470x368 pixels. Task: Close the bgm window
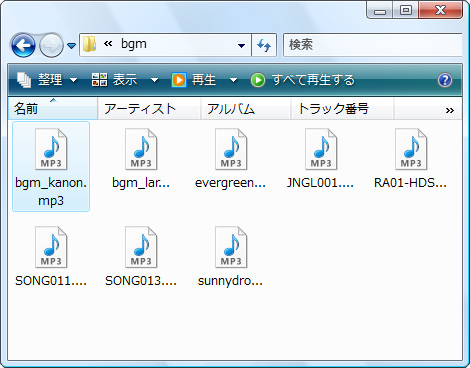[x=440, y=10]
